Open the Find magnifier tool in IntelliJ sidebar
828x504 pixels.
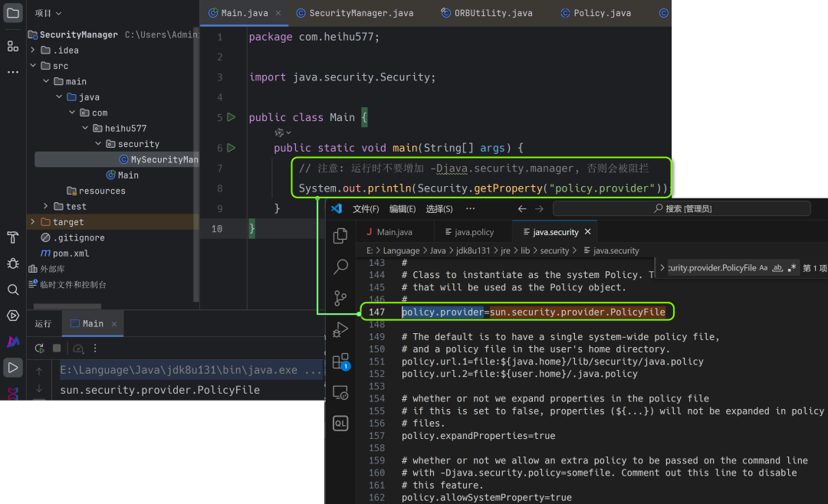(x=13, y=290)
